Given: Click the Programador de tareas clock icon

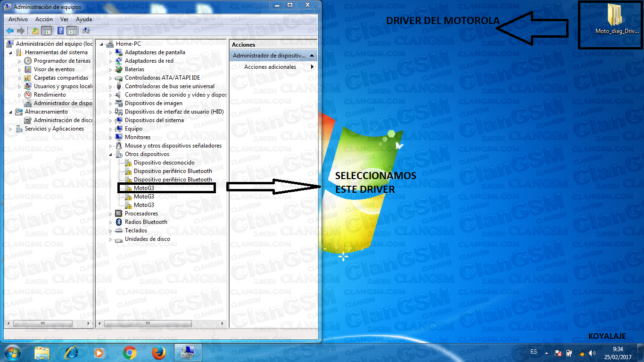Looking at the screenshot, I should (28, 61).
